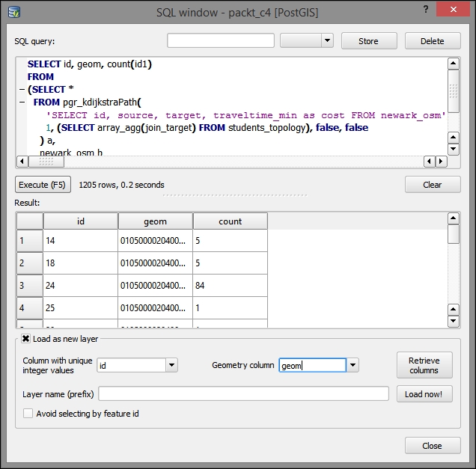Enable Avoid selecting by feature id

[x=28, y=414]
